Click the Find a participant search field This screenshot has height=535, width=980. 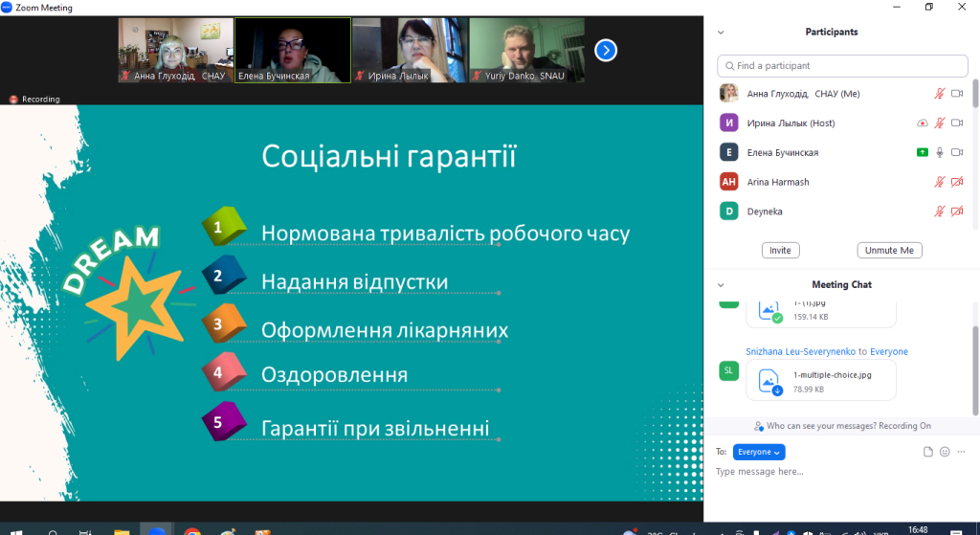tap(842, 66)
